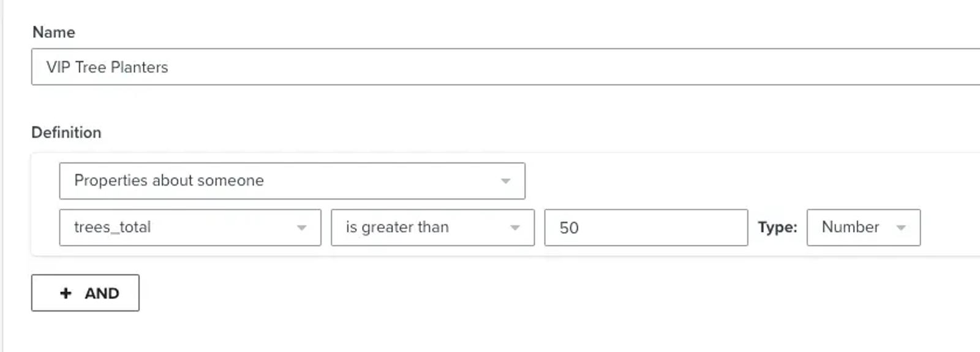Select the 'is greater than' text

[397, 227]
